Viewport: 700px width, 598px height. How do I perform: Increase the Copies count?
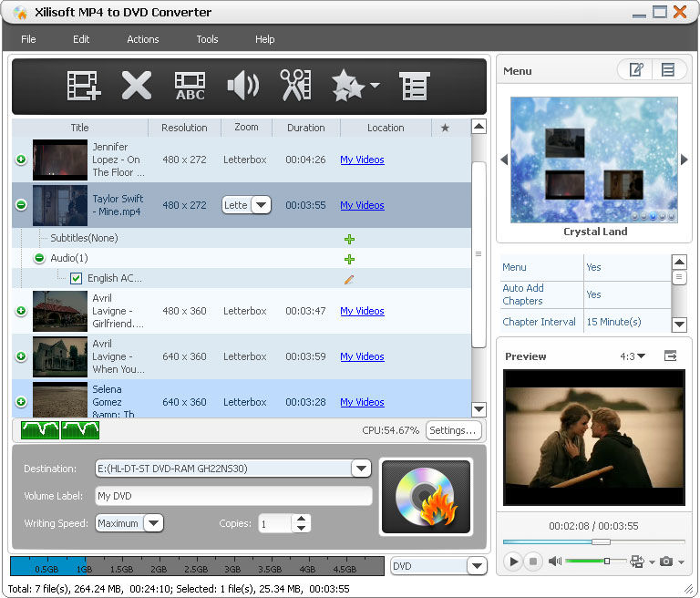[x=302, y=519]
